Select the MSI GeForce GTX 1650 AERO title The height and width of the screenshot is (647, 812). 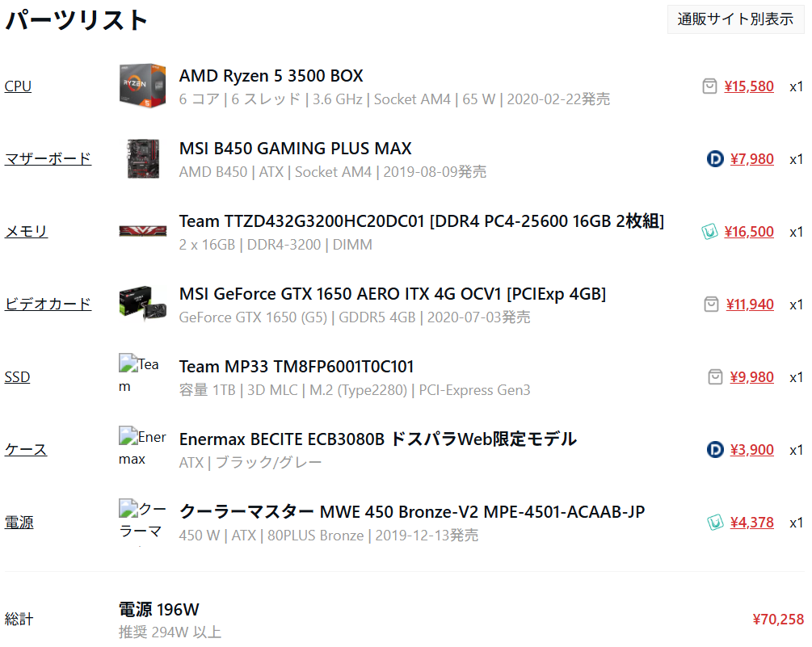(x=393, y=294)
